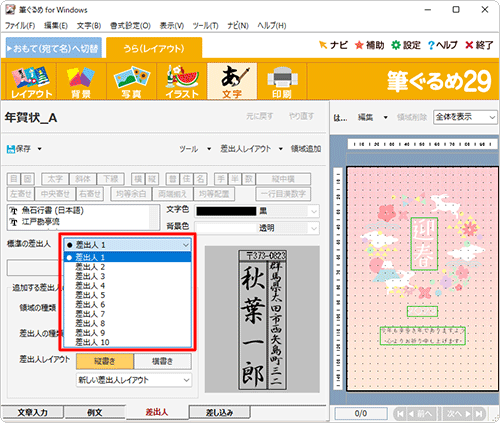Choose 差出人 5 from list
500x423 pixels.
pos(128,295)
